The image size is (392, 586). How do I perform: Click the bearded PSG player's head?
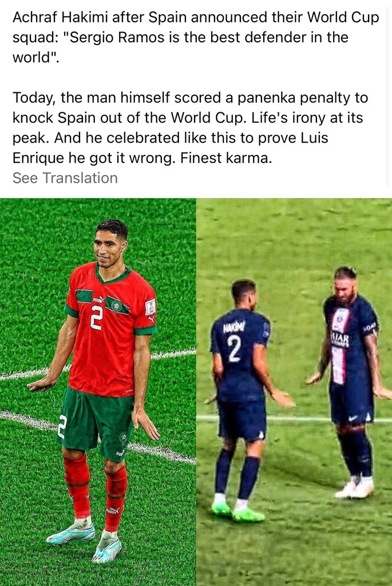click(345, 283)
